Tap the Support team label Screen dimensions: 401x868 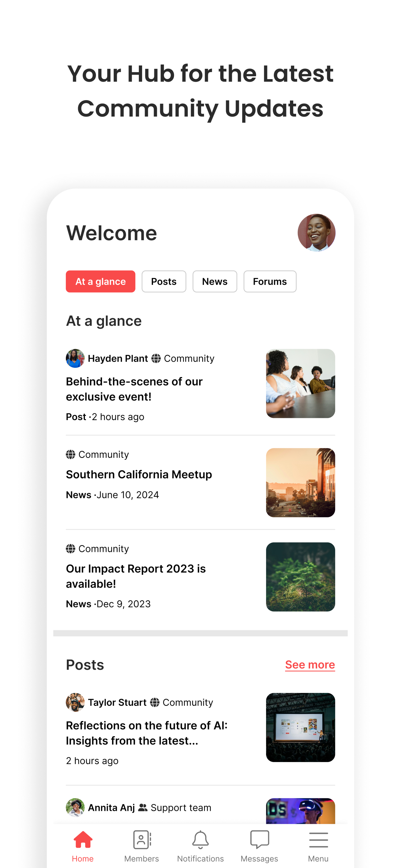tap(181, 808)
